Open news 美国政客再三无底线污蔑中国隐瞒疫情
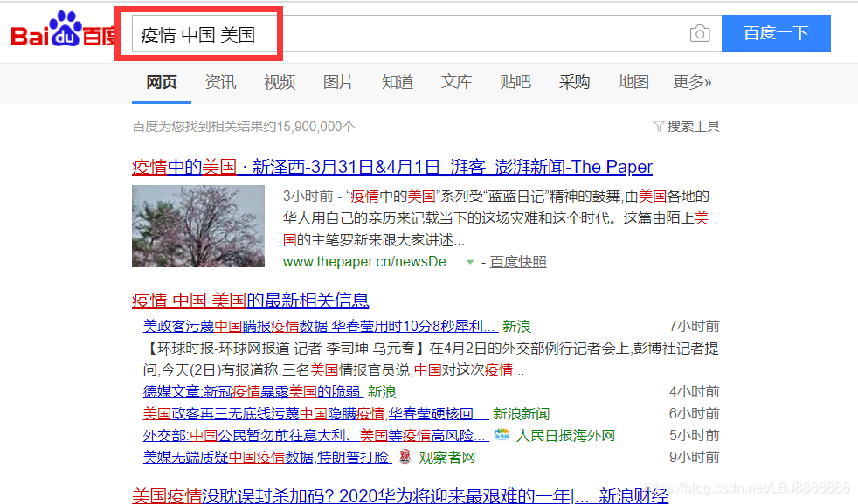The width and height of the screenshot is (858, 504). click(315, 414)
